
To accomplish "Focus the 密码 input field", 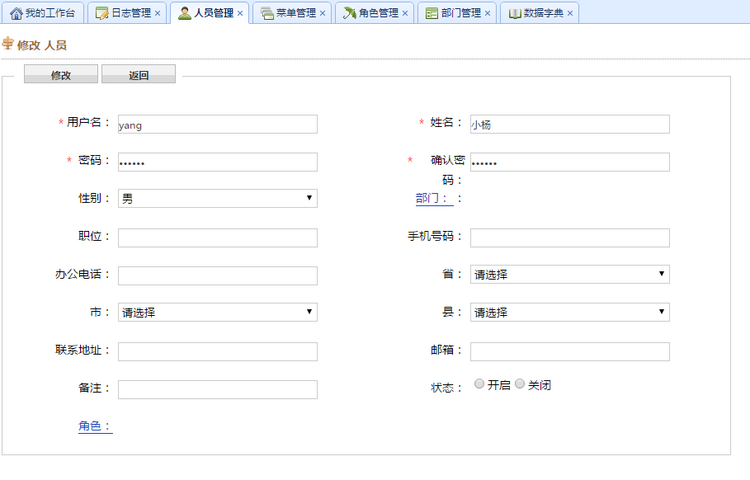I will pos(218,162).
